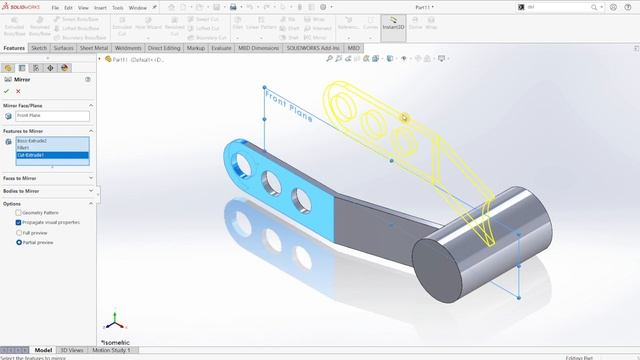Expand the Bodies to Mirror section

[x=91, y=191]
